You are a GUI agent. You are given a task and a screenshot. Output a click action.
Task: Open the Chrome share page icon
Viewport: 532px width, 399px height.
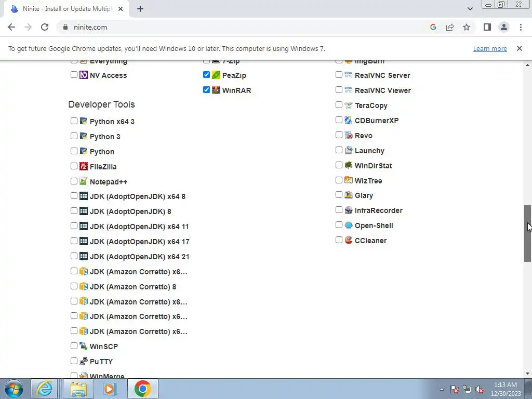point(450,27)
